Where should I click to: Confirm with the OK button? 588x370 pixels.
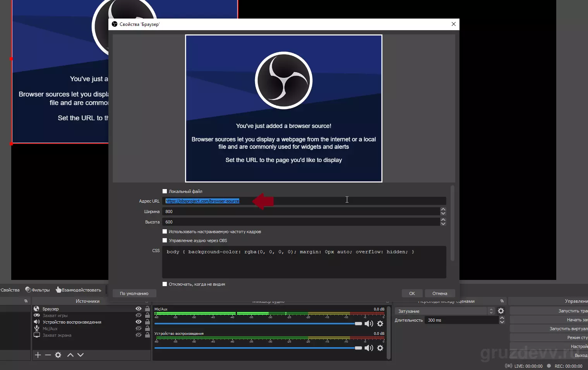click(x=412, y=293)
